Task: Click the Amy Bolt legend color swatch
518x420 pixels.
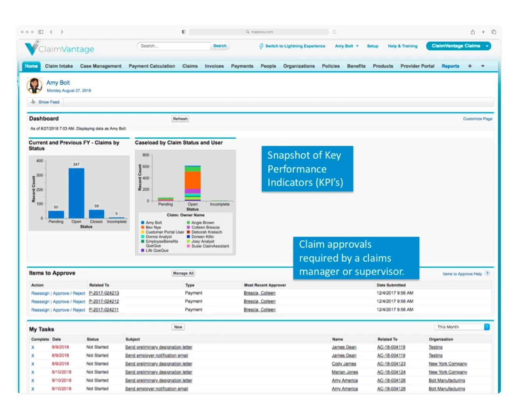Action: (x=143, y=223)
